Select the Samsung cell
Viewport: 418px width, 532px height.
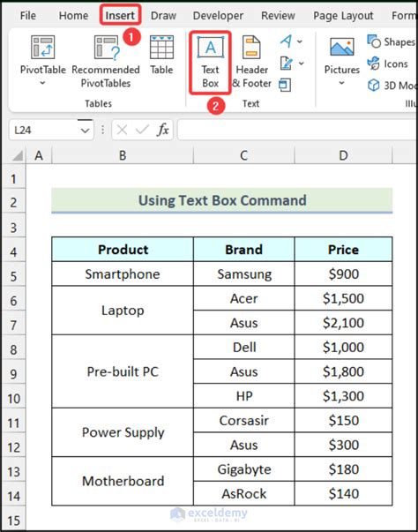244,273
